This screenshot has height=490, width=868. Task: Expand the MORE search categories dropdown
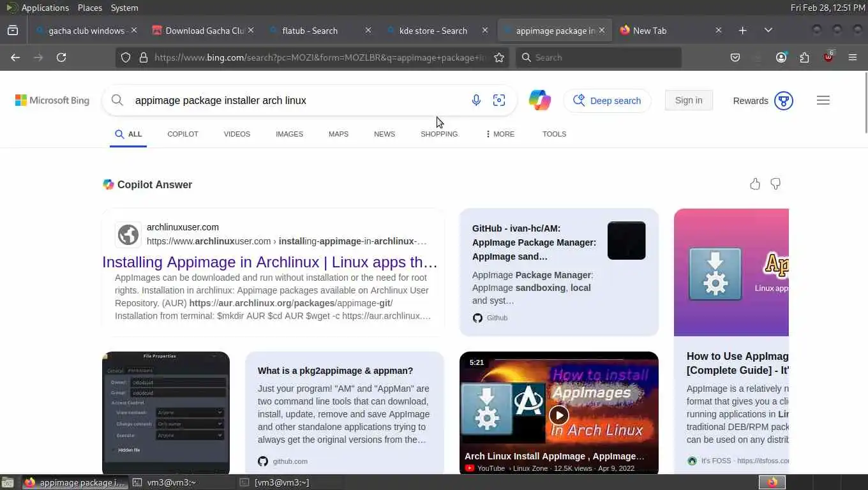[500, 134]
